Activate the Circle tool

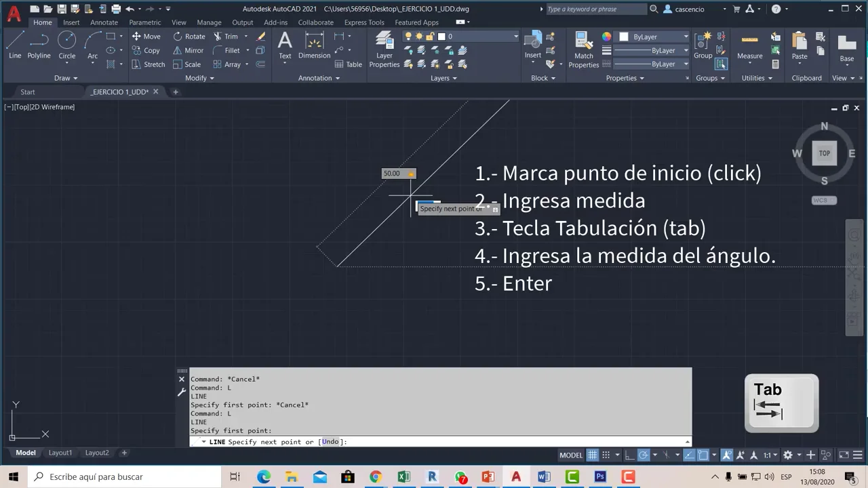[66, 45]
